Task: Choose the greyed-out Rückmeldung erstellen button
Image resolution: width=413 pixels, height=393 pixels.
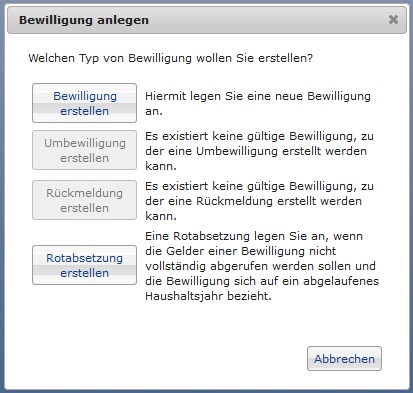Action: 84,200
